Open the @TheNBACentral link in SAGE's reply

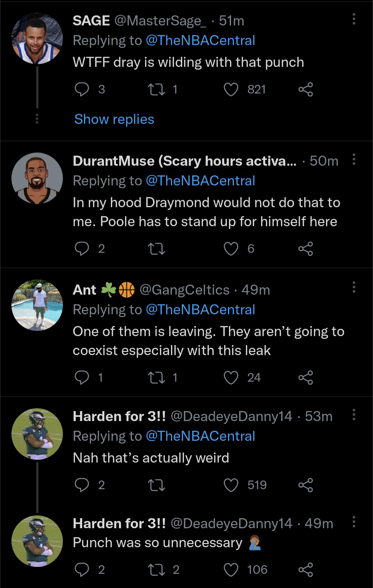point(200,40)
